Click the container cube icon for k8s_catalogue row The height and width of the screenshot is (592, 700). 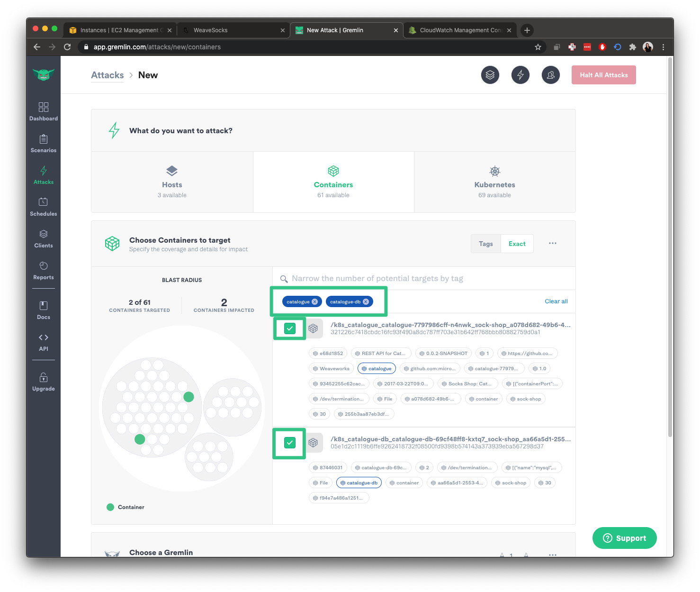313,328
